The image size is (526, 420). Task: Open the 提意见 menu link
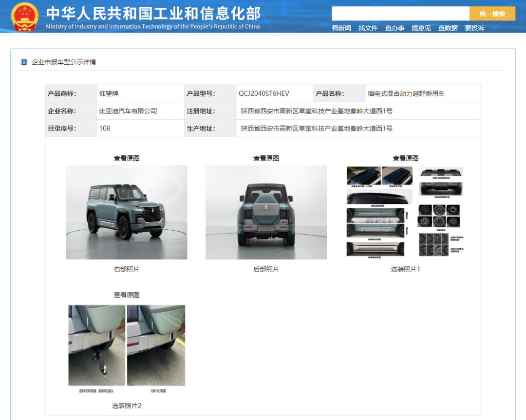click(x=421, y=28)
